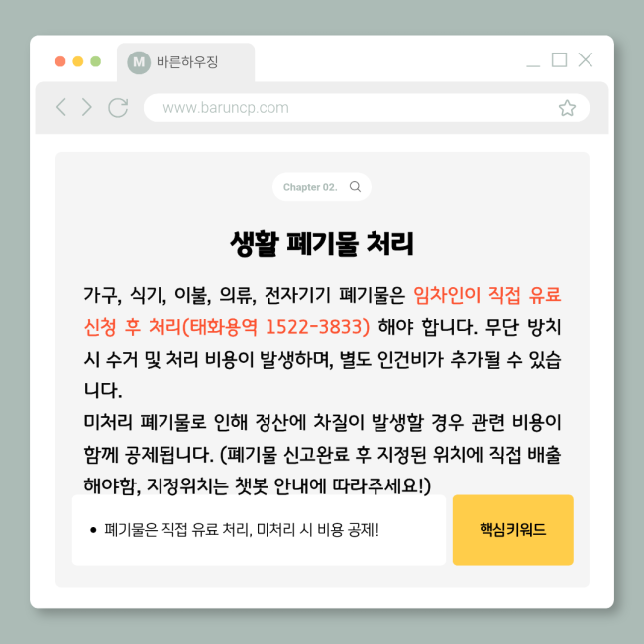This screenshot has height=644, width=644.
Task: Click the Chapter 02. search pill
Action: [x=322, y=187]
